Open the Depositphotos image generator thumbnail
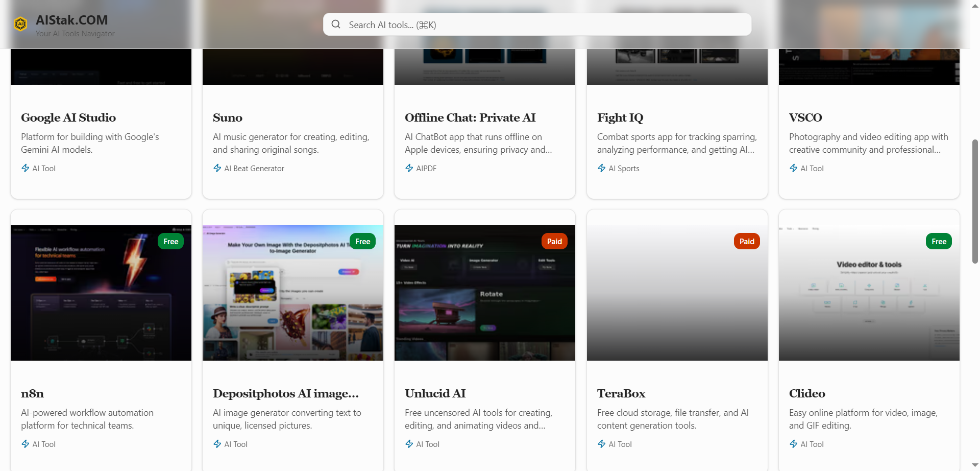The image size is (980, 471). tap(293, 293)
